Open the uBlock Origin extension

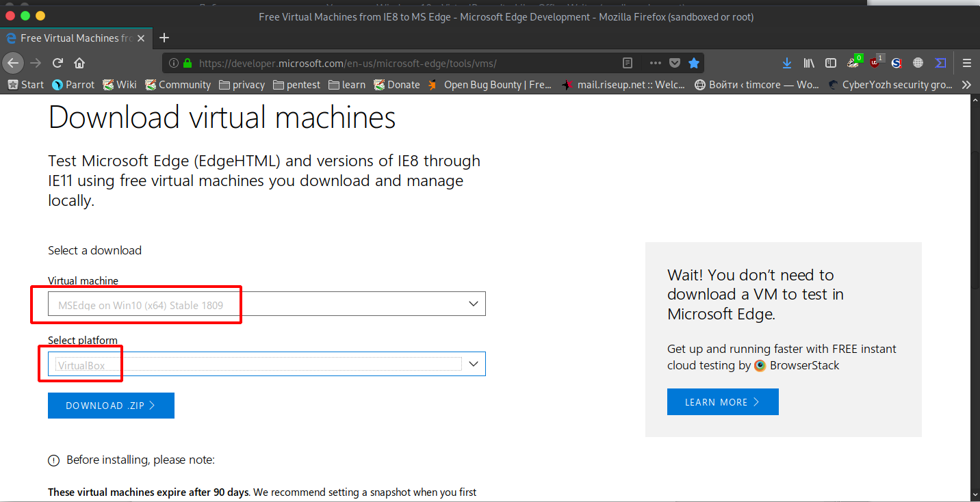pyautogui.click(x=875, y=62)
